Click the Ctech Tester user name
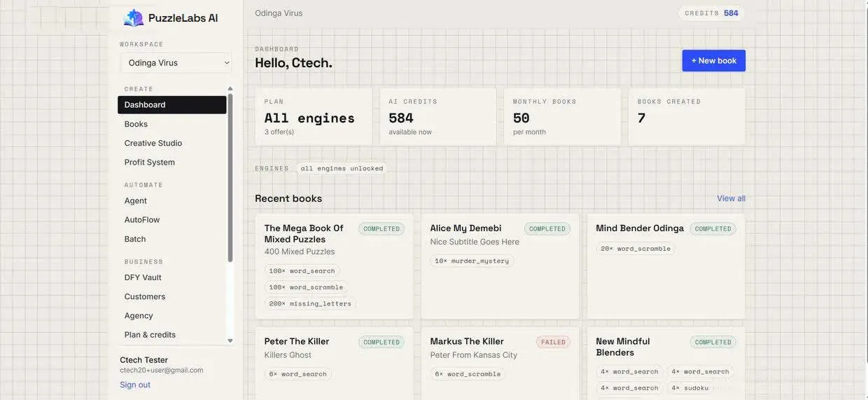Screen dimensions: 868x400 [x=143, y=360]
